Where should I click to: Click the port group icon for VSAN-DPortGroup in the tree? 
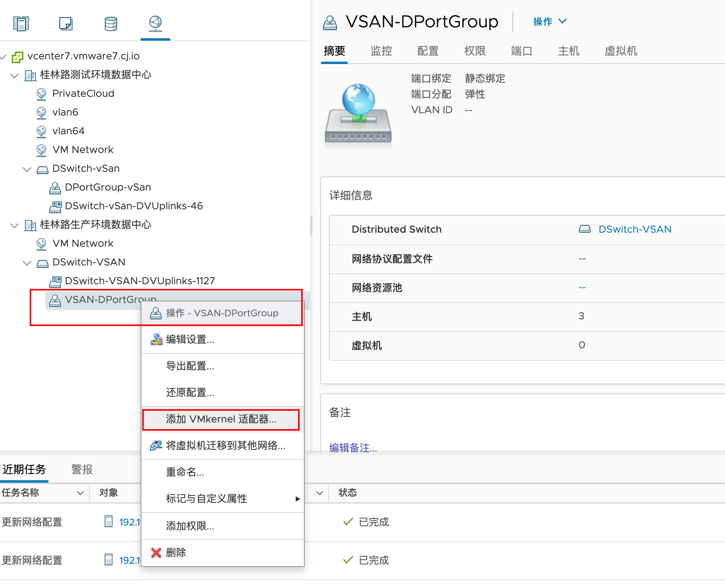(x=55, y=300)
